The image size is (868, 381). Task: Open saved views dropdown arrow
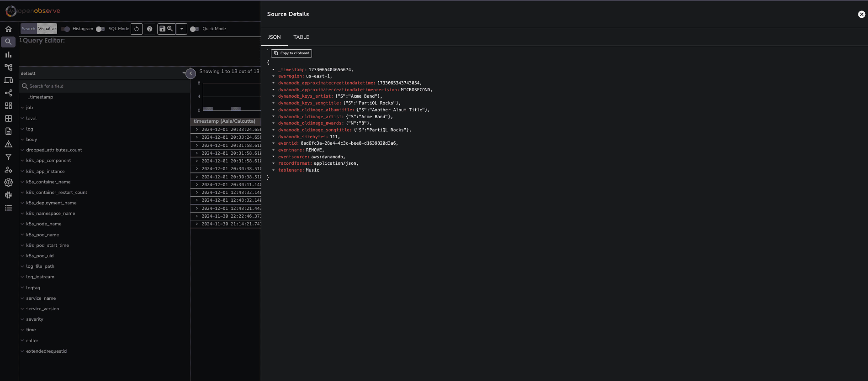[x=181, y=29]
